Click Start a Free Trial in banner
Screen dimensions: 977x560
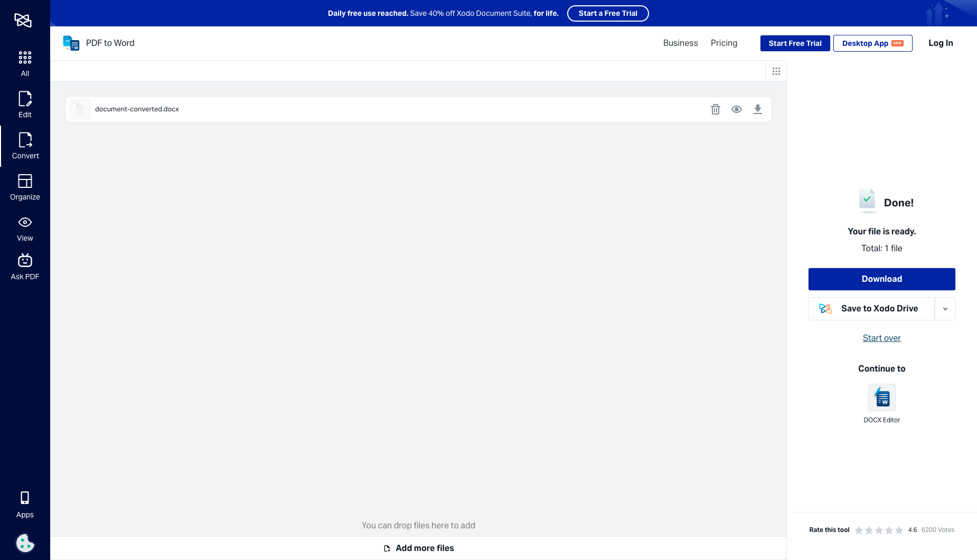click(x=608, y=13)
